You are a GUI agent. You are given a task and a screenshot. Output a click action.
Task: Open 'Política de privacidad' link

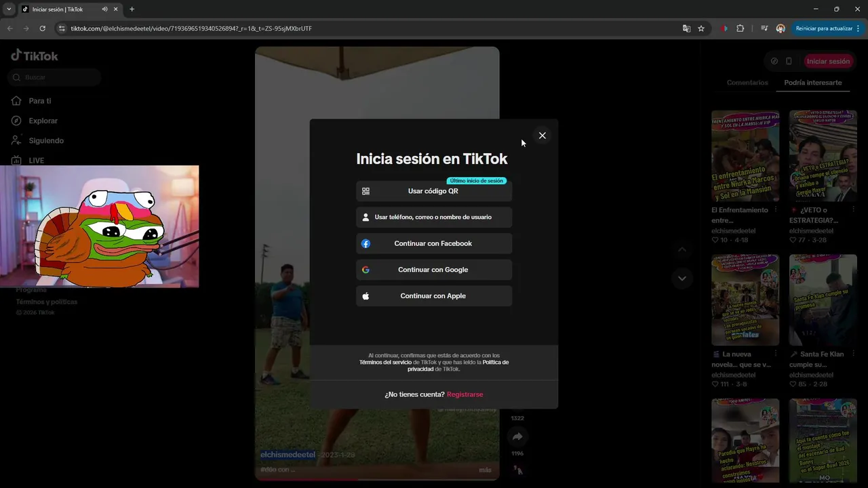pos(458,366)
